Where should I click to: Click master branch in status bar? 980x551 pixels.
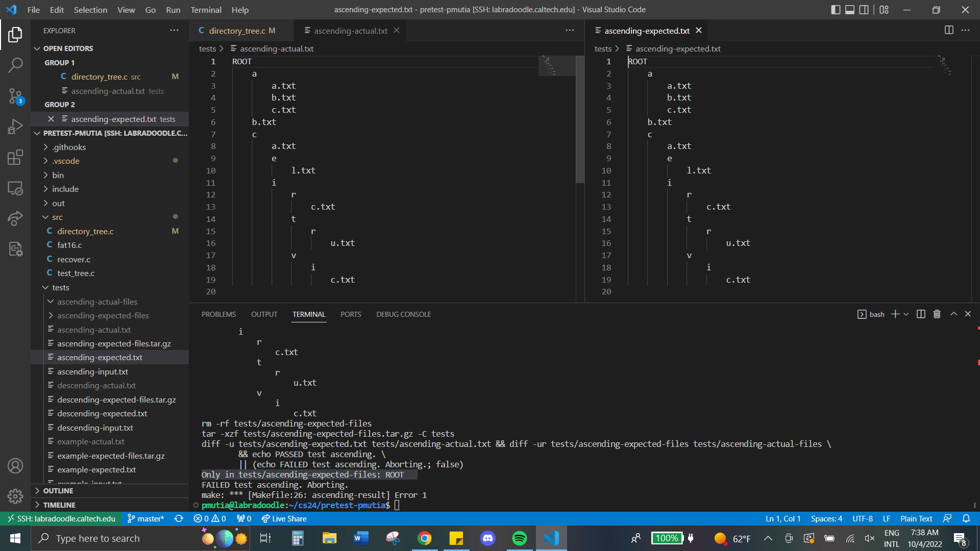tap(146, 518)
